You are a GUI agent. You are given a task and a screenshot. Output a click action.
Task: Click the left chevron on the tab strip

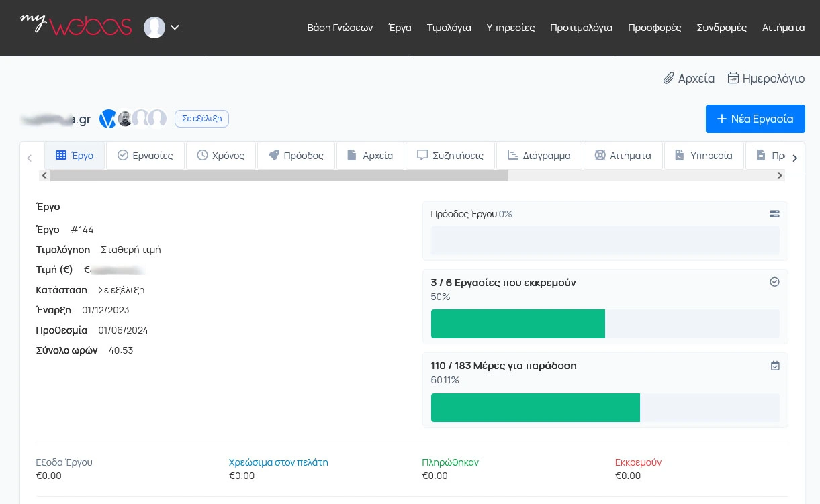(x=30, y=157)
